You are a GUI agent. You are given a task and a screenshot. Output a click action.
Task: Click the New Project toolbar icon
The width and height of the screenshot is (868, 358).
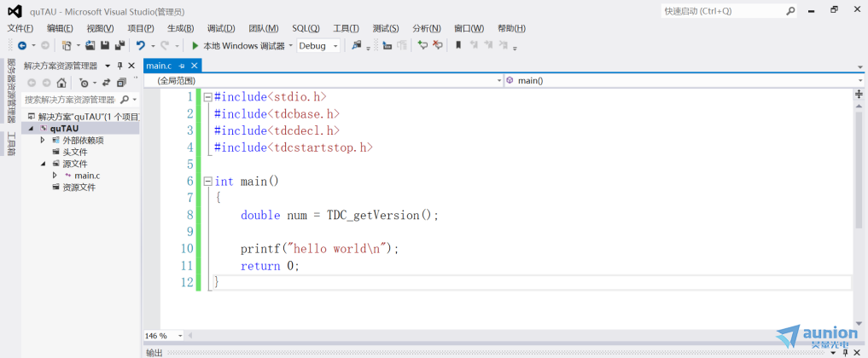coord(67,46)
